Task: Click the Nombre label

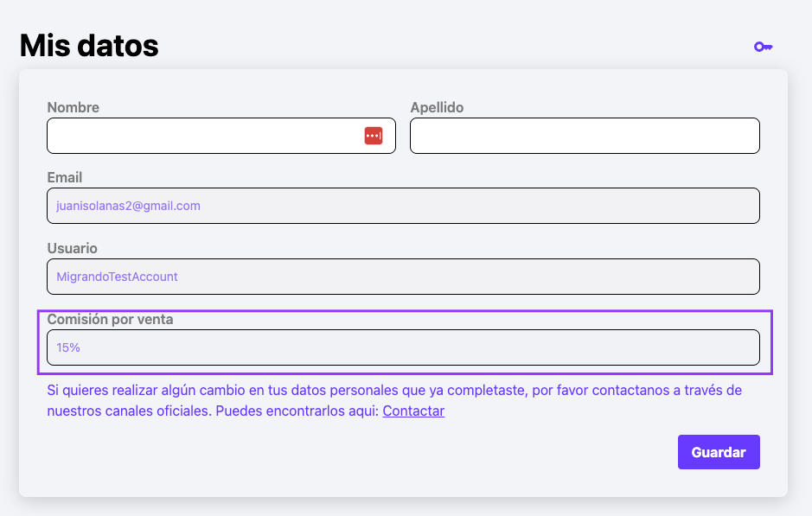Action: click(x=73, y=108)
